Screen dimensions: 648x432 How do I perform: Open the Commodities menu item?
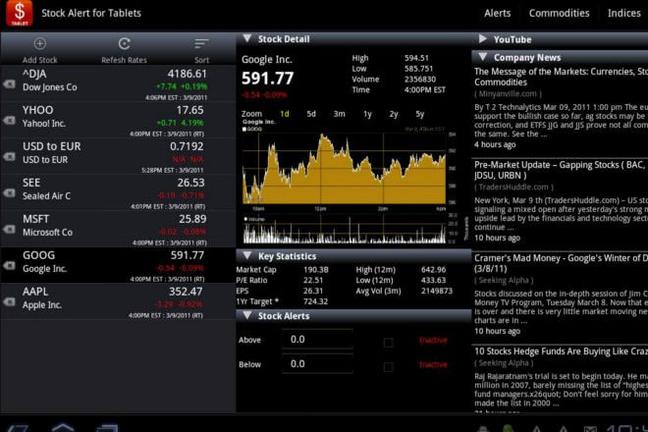click(x=559, y=13)
